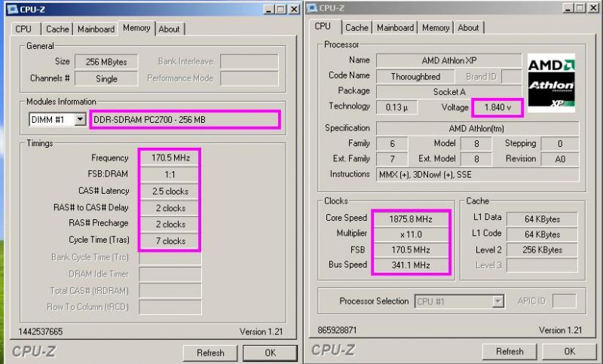Click the FSB:DRAM value '1:1'
The image size is (603, 364).
(170, 175)
